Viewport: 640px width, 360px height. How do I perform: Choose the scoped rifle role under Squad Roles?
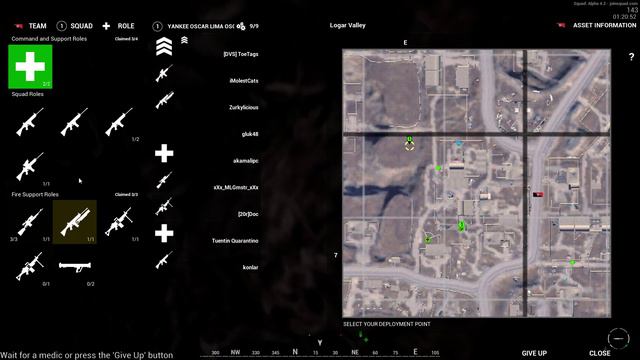[30, 167]
